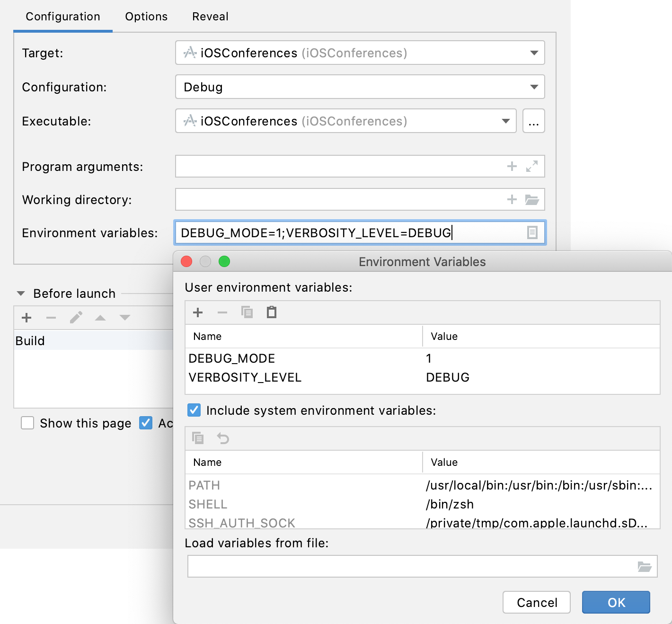Click the OK button
672x624 pixels.
tap(616, 602)
